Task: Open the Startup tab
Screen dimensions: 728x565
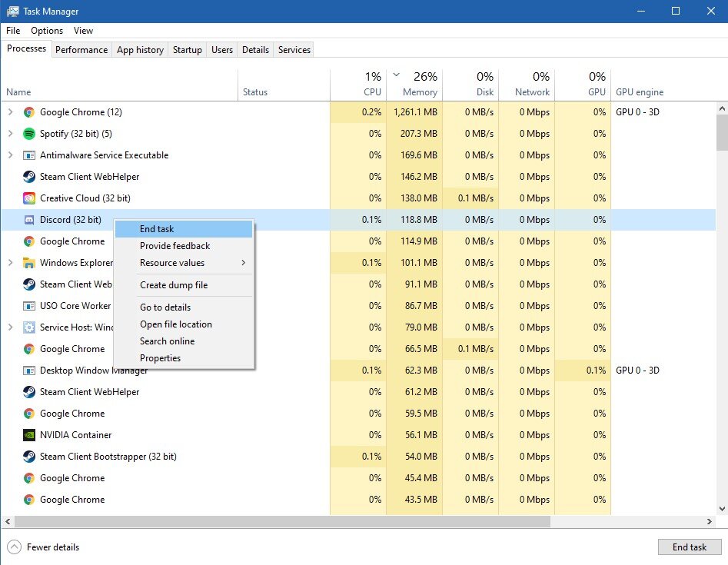Action: [187, 49]
